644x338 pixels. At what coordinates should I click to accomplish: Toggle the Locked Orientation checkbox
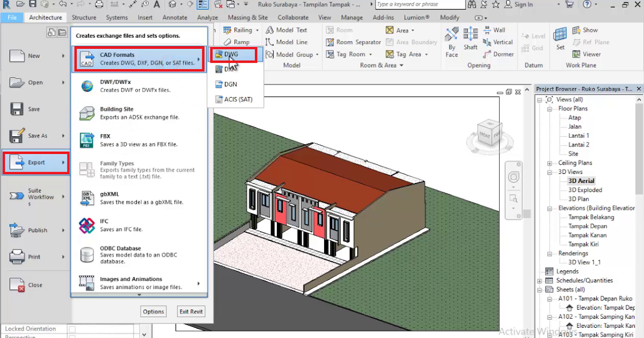[72, 329]
